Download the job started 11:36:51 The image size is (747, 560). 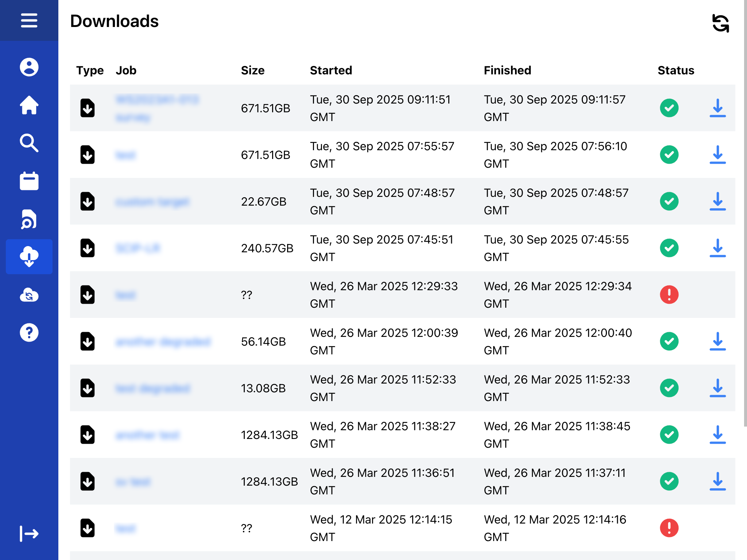coord(717,481)
